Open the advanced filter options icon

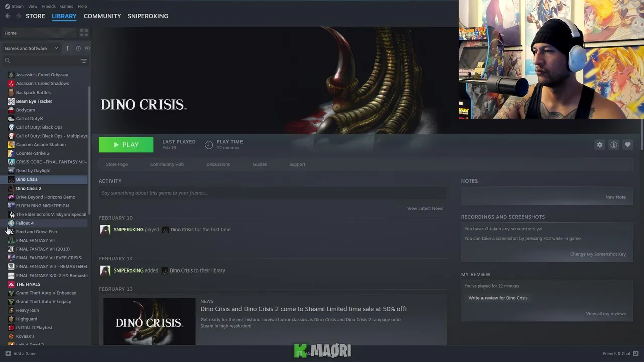pos(84,61)
